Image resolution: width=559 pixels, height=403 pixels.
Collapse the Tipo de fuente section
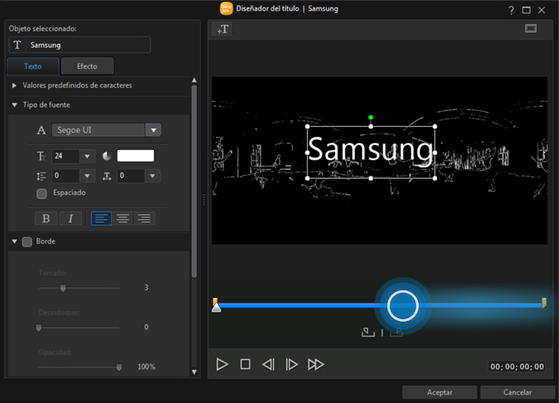(15, 105)
